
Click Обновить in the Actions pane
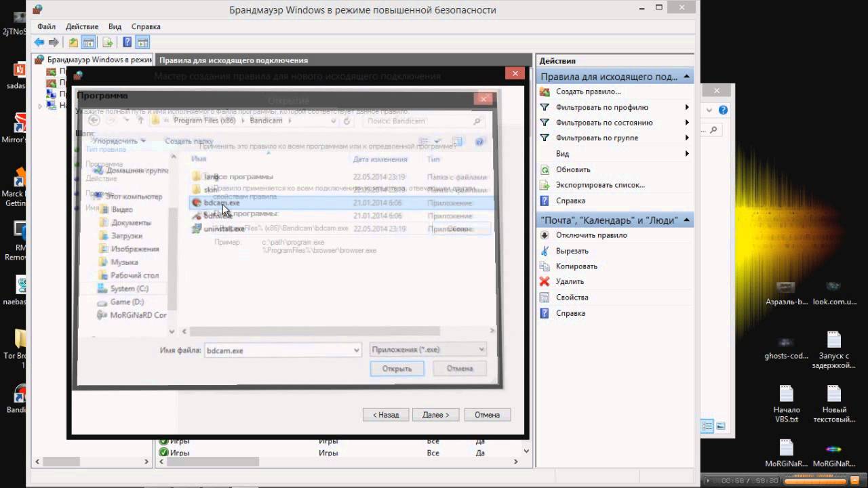[x=573, y=169]
